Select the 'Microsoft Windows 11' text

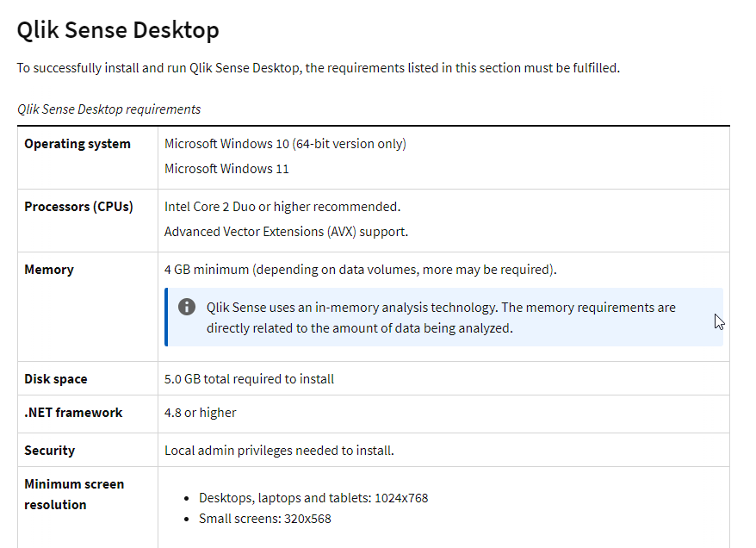coord(226,169)
